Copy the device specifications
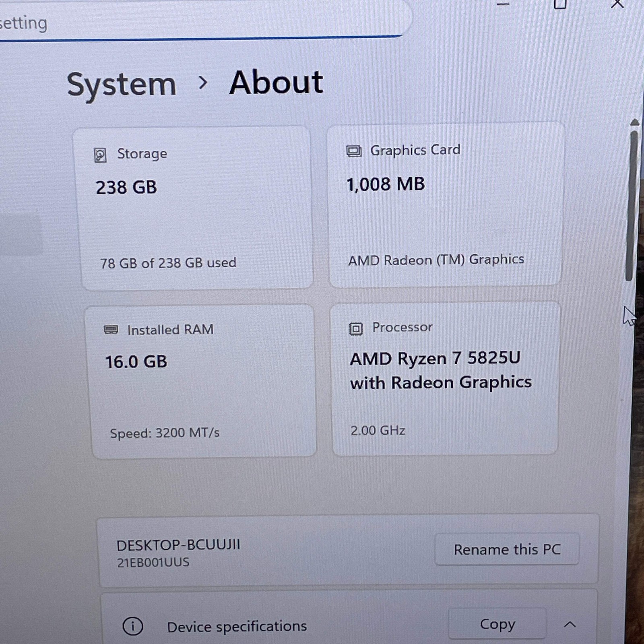 click(497, 624)
